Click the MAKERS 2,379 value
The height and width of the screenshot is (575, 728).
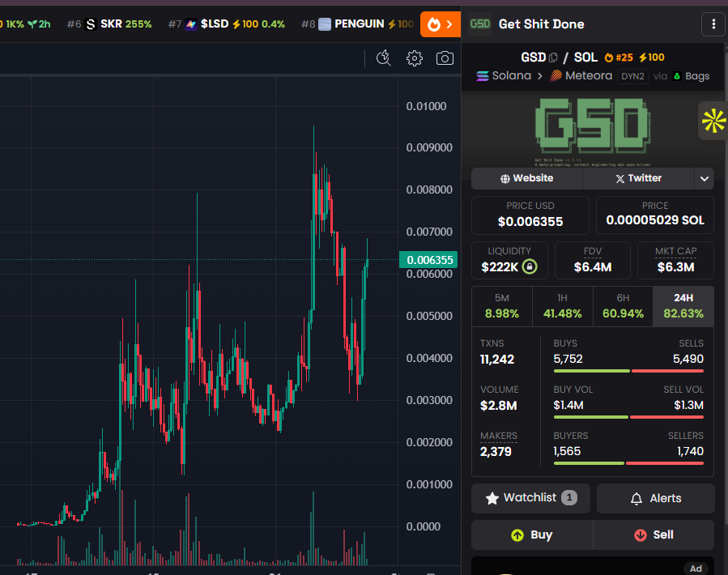496,451
